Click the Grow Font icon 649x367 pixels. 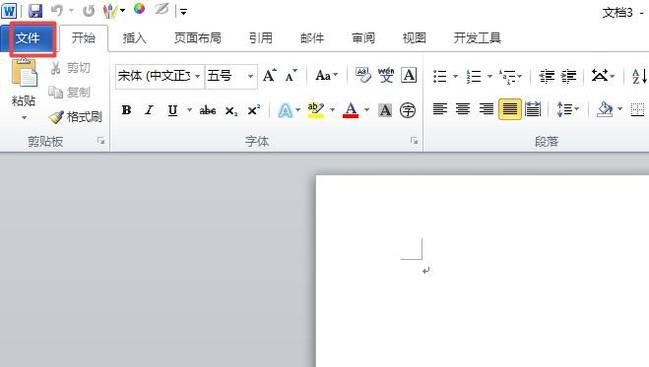pos(269,75)
